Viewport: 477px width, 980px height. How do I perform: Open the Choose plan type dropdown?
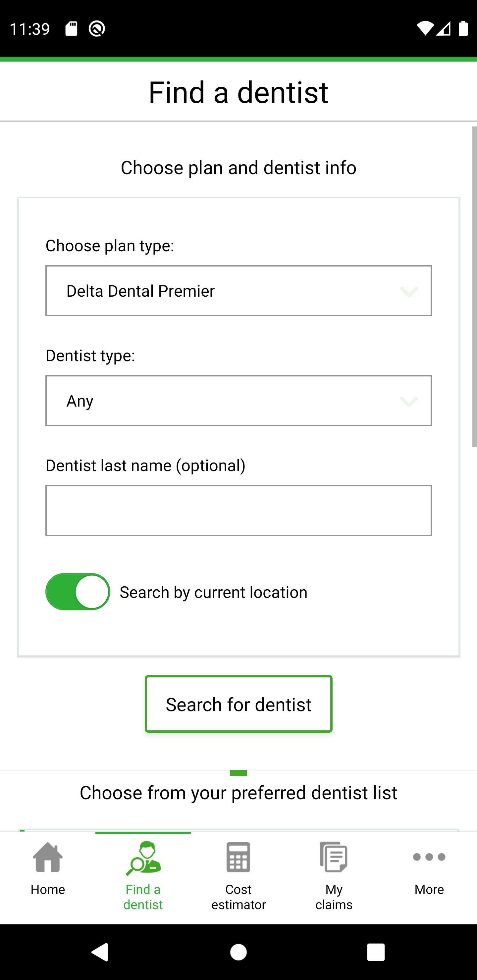click(x=238, y=291)
